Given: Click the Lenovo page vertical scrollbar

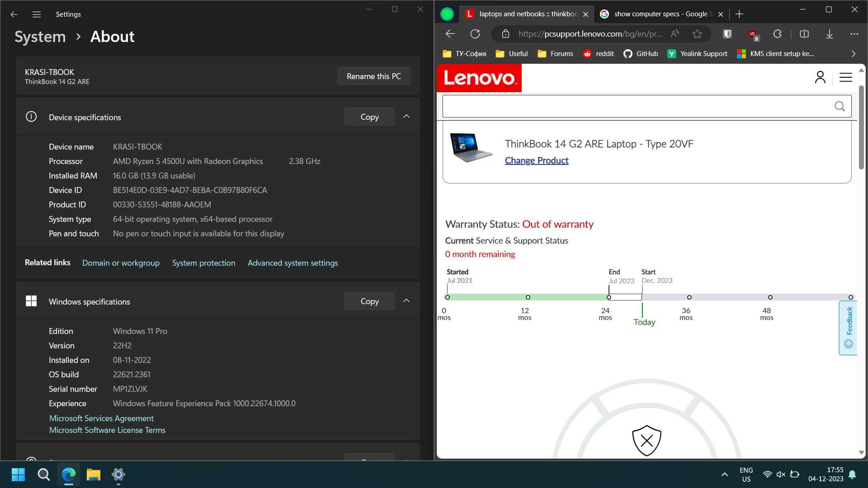Looking at the screenshot, I should (x=861, y=127).
